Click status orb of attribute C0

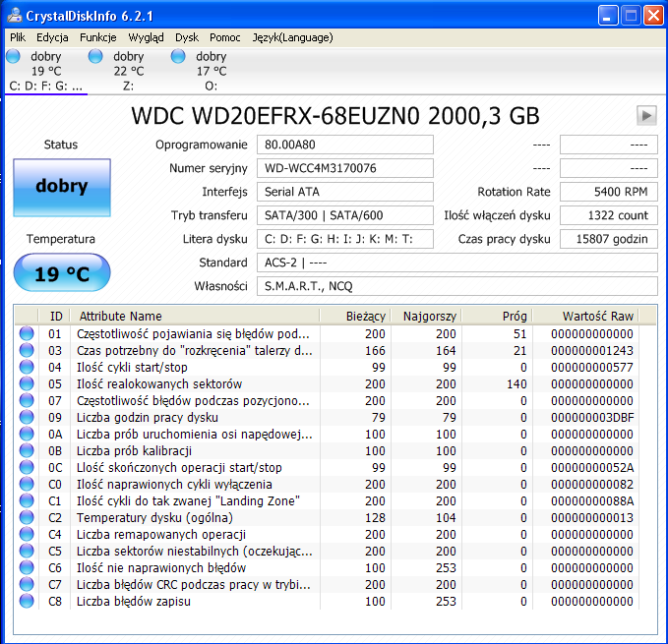pos(27,484)
